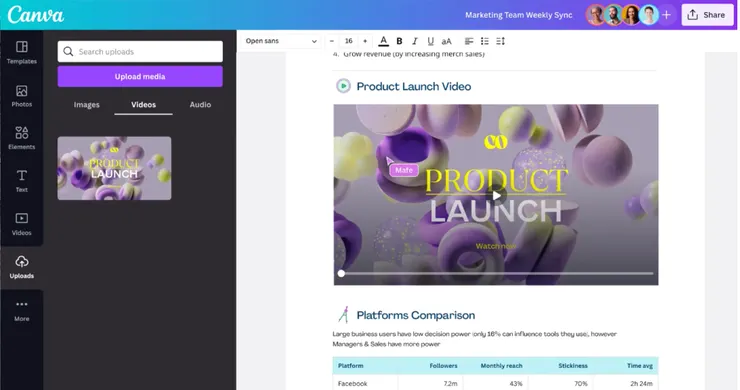The height and width of the screenshot is (390, 740).
Task: Click the third collaborator avatar
Action: [x=631, y=15]
